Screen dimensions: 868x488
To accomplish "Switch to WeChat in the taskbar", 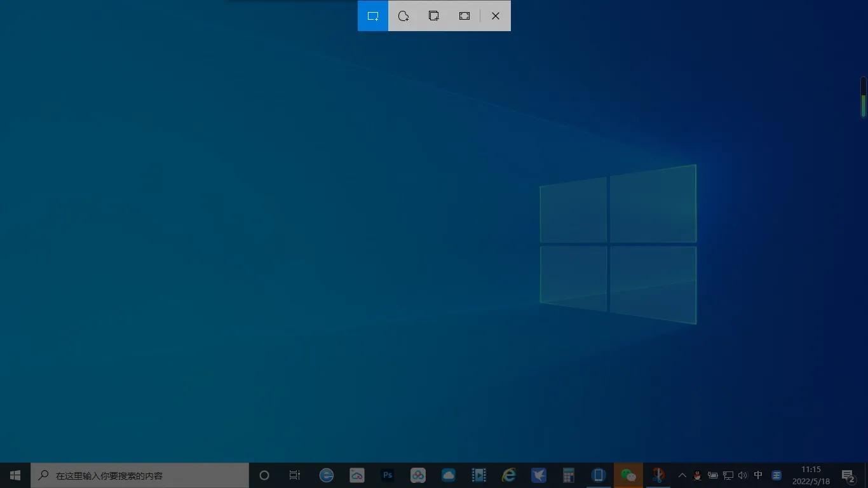I will click(x=628, y=475).
